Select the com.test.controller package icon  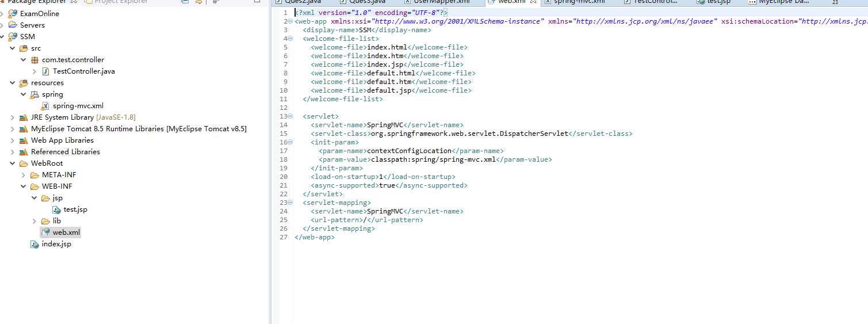(35, 59)
